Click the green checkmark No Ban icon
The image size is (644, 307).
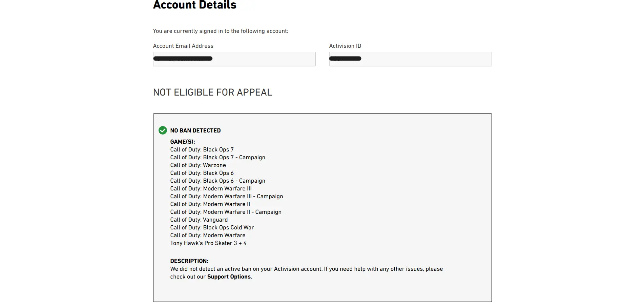[x=163, y=130]
